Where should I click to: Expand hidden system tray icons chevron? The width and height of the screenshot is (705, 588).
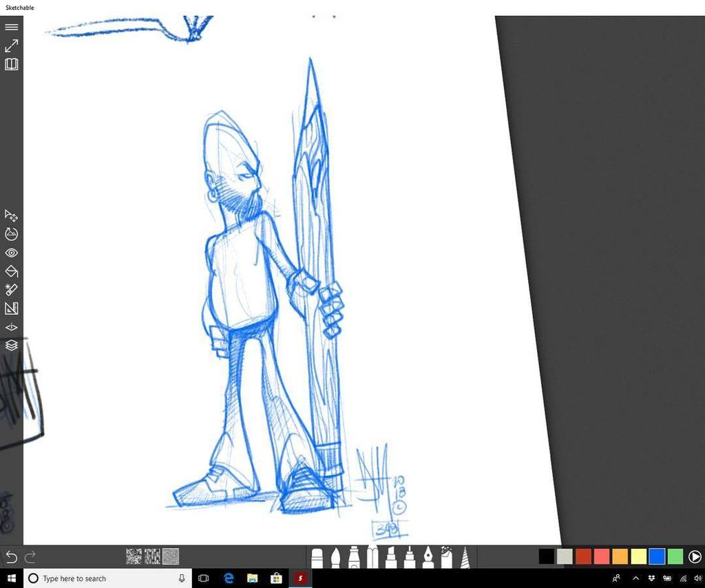click(x=635, y=578)
